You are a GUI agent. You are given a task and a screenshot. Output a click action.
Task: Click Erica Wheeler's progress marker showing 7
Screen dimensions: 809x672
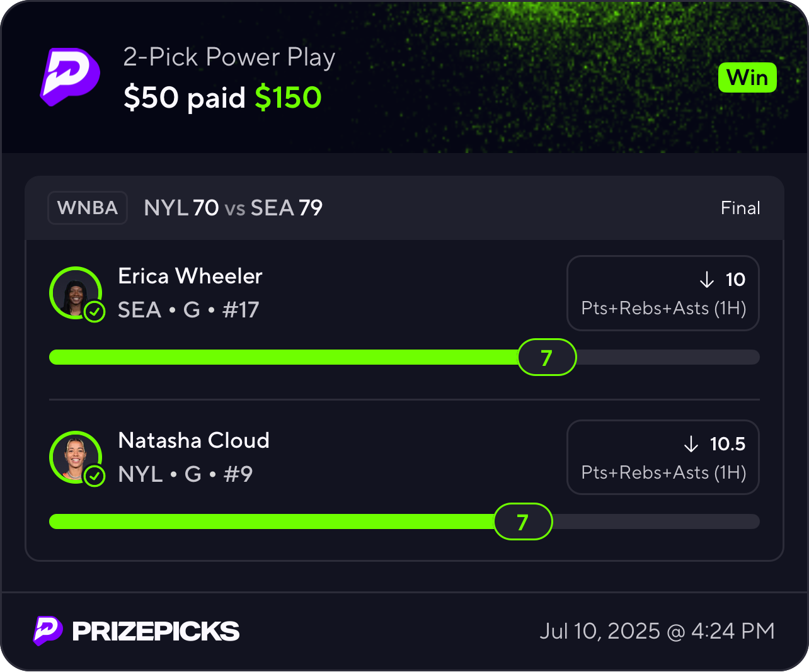click(547, 357)
